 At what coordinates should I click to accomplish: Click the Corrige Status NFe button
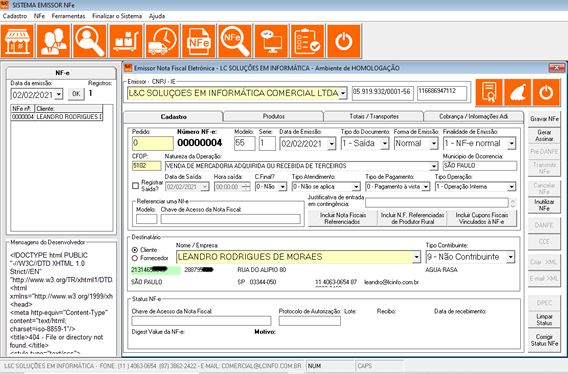click(544, 340)
